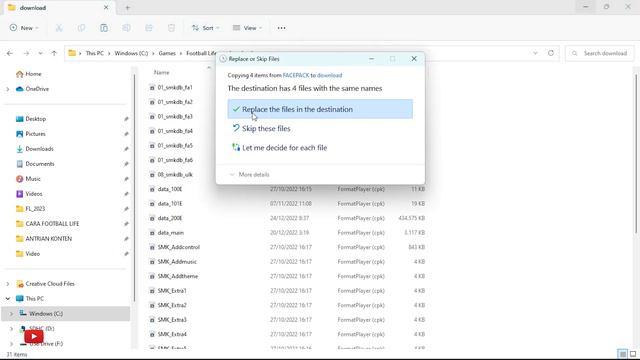Click Games in breadcrumb path
The width and height of the screenshot is (640, 360).
(167, 53)
